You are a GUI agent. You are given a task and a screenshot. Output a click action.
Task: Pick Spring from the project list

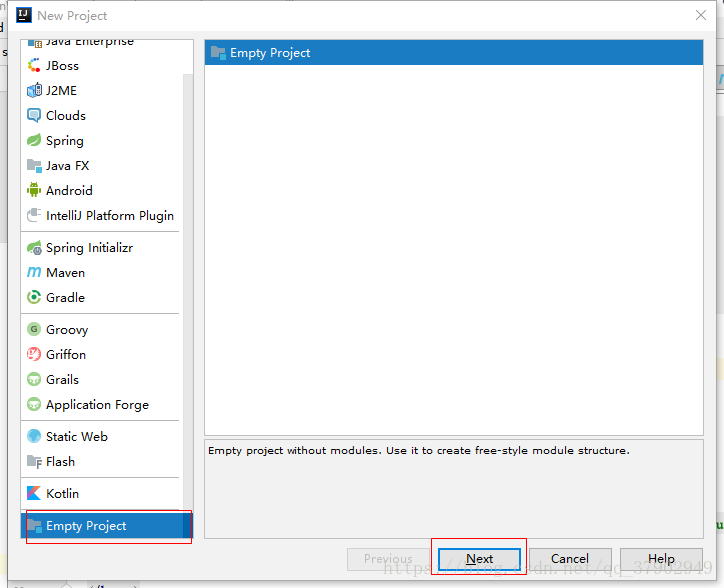pos(102,140)
